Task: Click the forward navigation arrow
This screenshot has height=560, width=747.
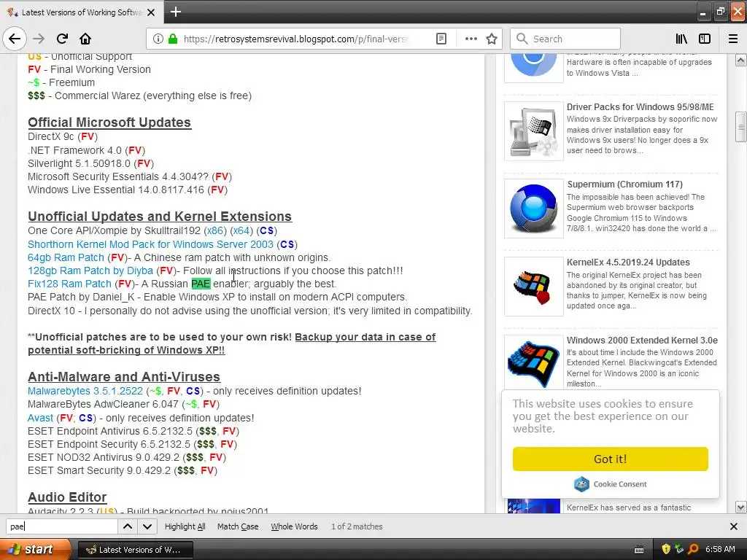Action: tap(39, 39)
